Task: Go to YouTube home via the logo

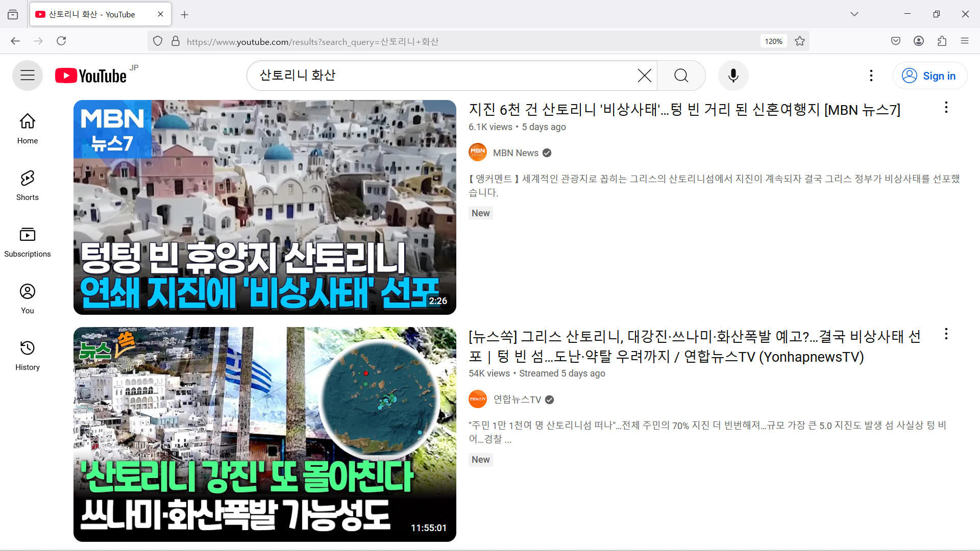Action: [x=91, y=76]
